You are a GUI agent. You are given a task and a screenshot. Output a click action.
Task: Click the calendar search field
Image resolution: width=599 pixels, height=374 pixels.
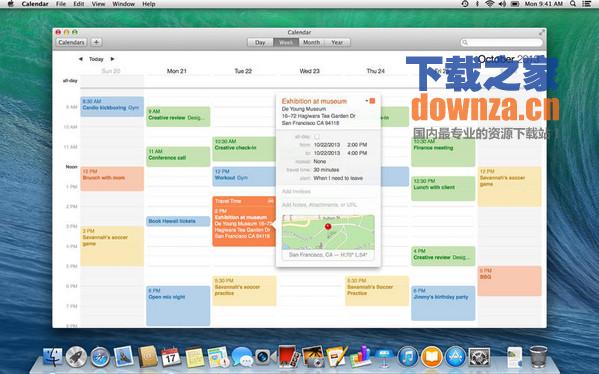[501, 42]
